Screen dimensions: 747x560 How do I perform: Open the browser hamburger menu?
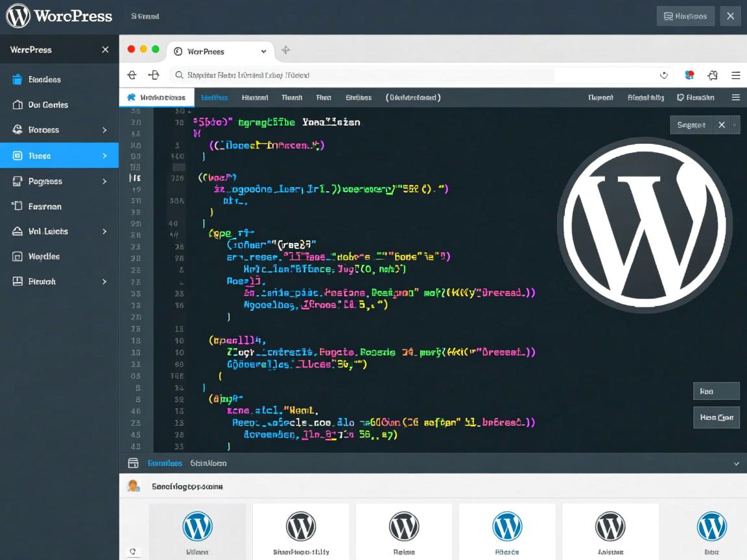735,75
